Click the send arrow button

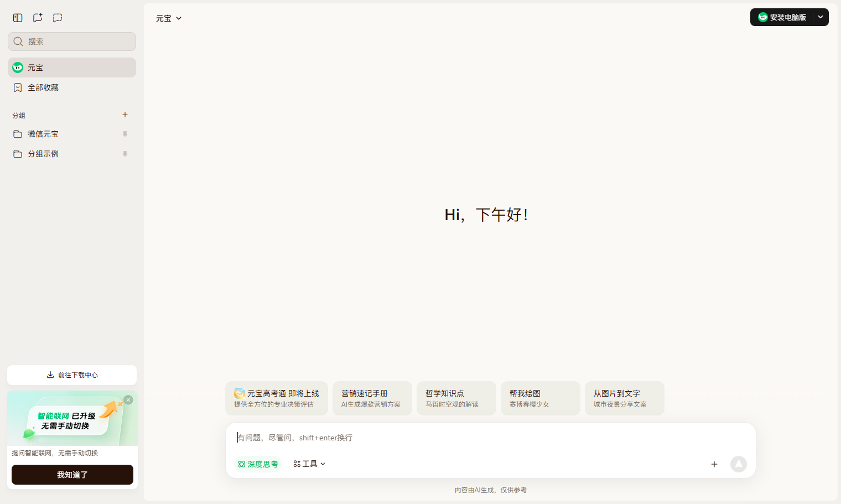pyautogui.click(x=739, y=464)
